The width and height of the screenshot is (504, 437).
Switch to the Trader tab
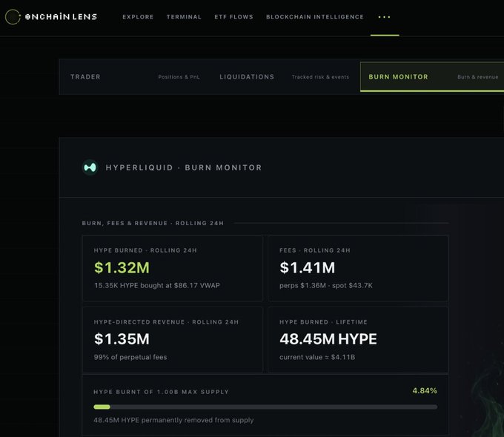pyautogui.click(x=135, y=77)
